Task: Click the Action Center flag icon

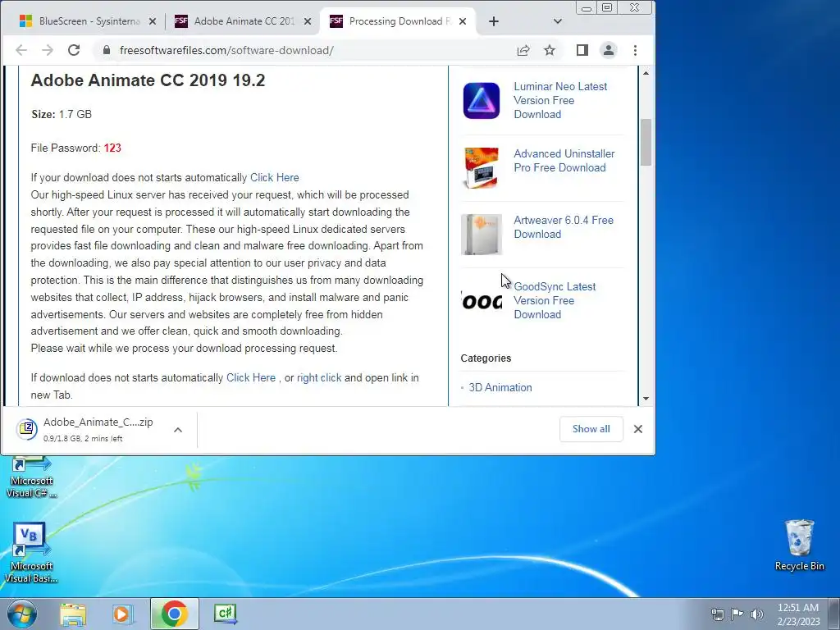Action: coord(737,614)
